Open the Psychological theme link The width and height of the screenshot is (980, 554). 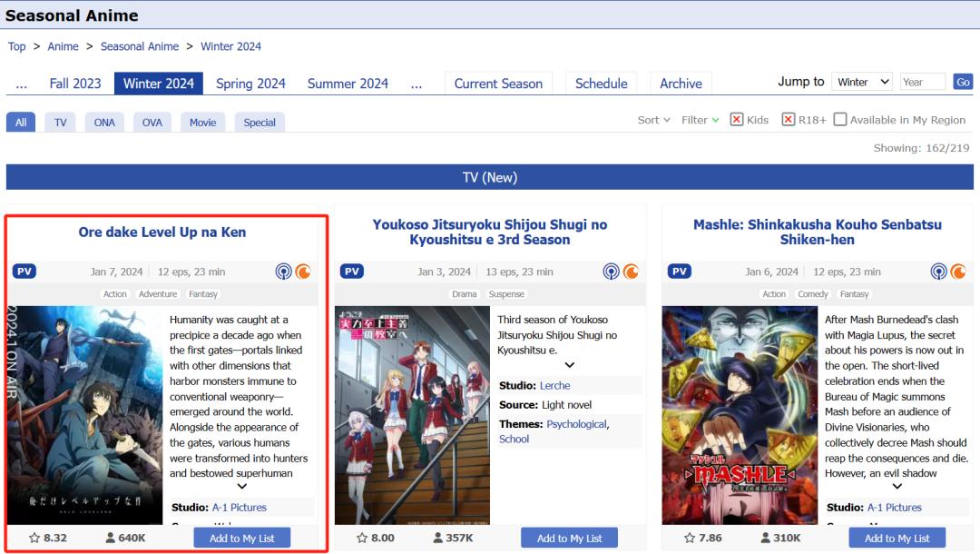click(576, 424)
